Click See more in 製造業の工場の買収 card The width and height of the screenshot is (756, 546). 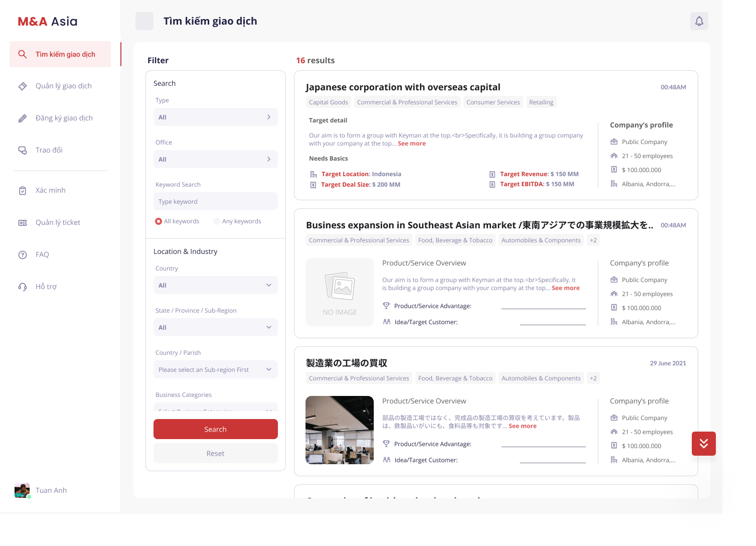tap(523, 426)
